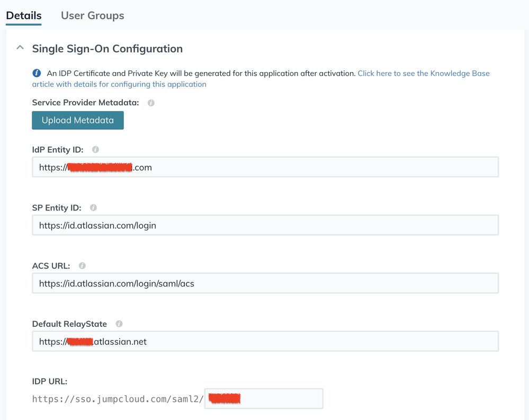Switch to the Details tab
Viewport: 529px width, 420px height.
pyautogui.click(x=24, y=15)
